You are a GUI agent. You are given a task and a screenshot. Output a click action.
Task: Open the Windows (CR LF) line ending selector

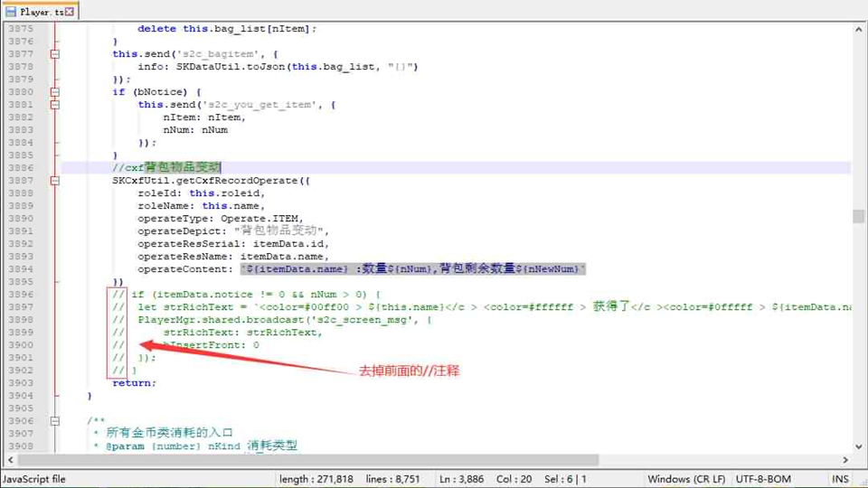point(685,479)
